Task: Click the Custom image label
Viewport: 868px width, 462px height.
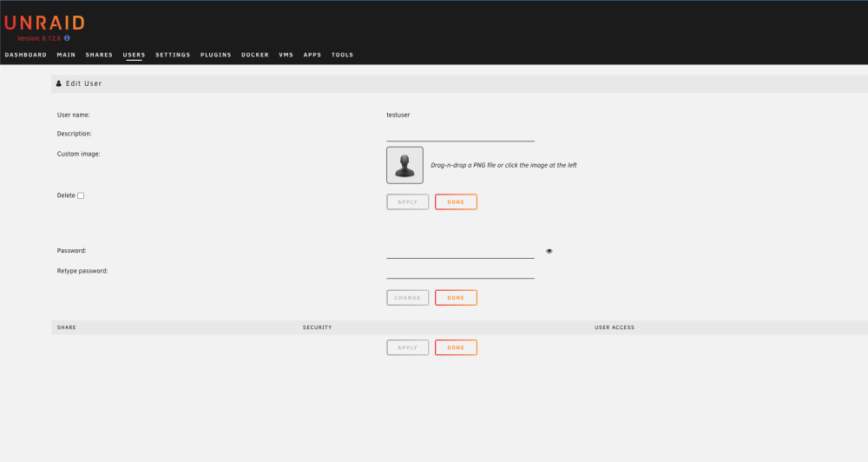Action: click(79, 154)
